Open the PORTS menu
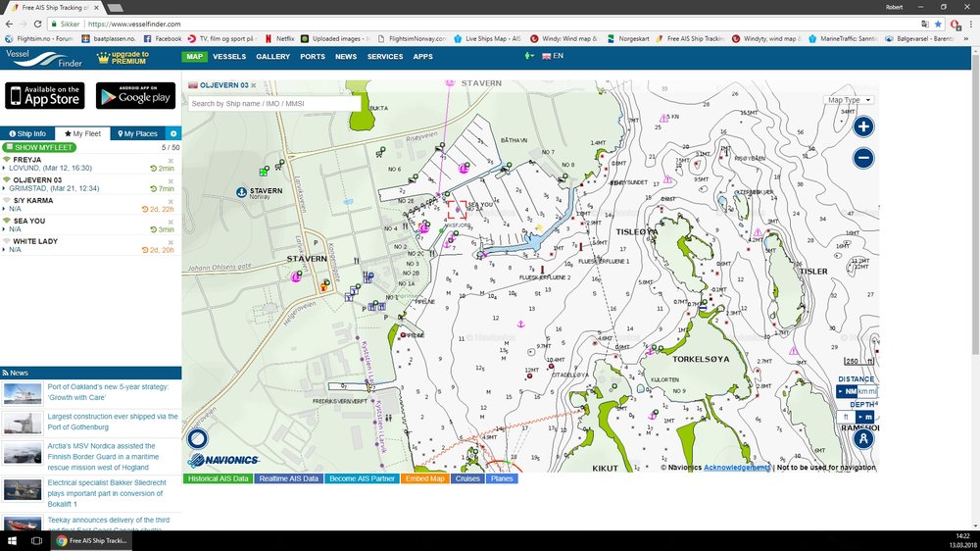980x551 pixels. pos(313,56)
